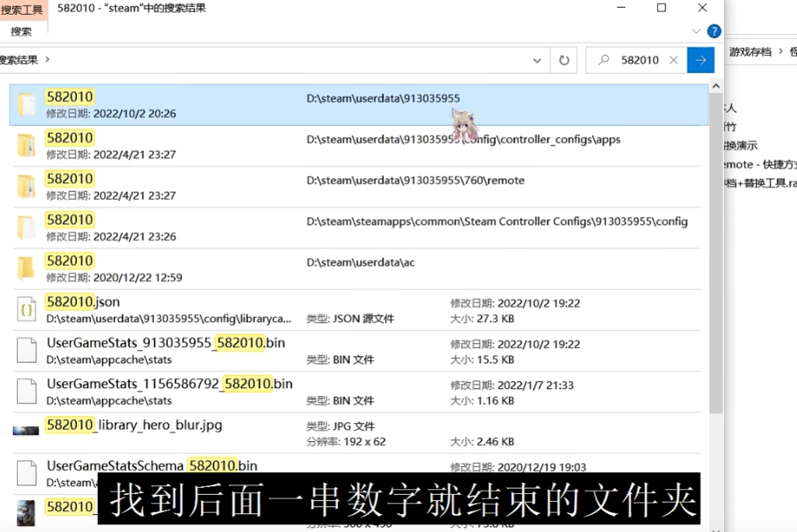Open 'mote - 快捷方式' item in background window

point(760,165)
